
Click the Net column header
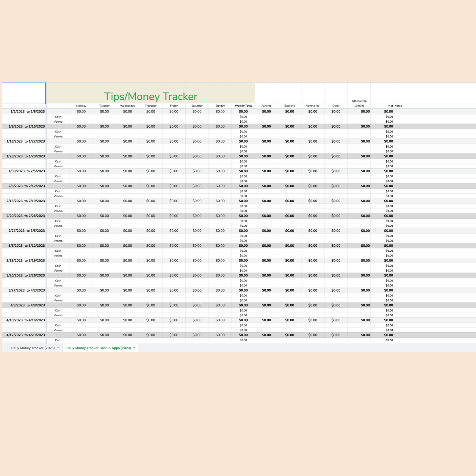click(x=390, y=106)
